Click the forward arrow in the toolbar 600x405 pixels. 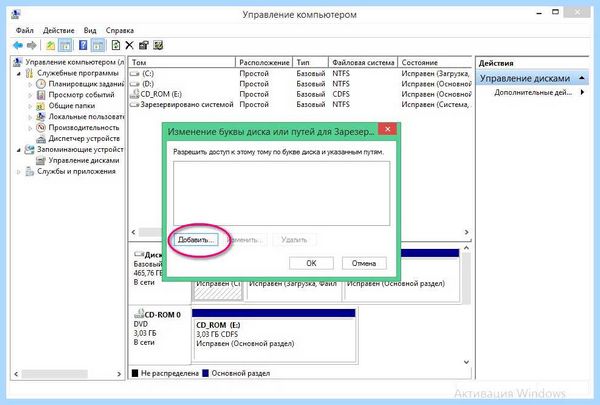coord(32,46)
